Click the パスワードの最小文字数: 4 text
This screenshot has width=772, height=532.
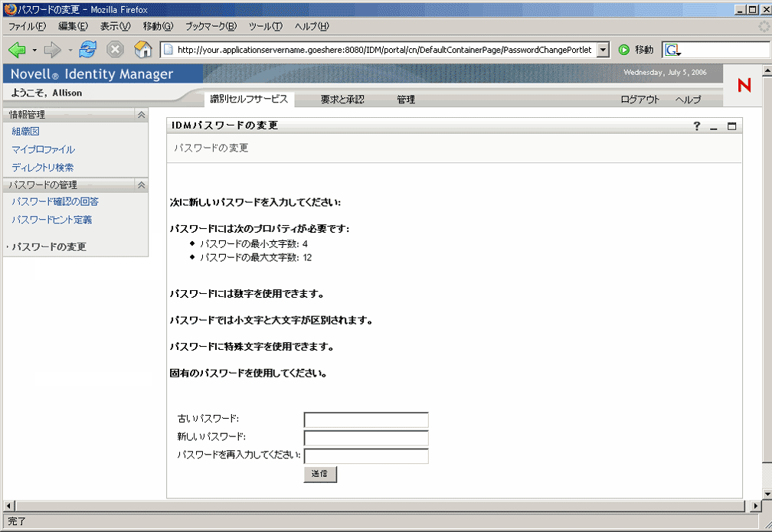(254, 243)
